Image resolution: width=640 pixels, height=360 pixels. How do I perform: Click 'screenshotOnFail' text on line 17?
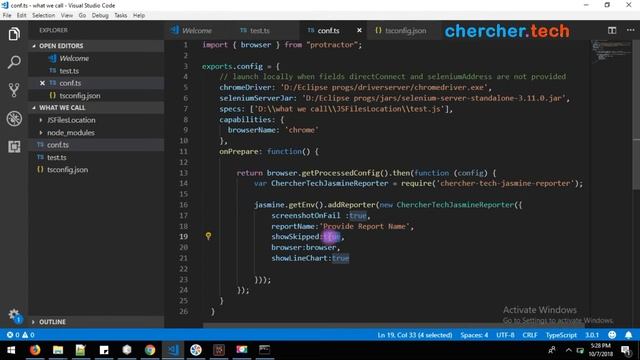[x=306, y=216]
